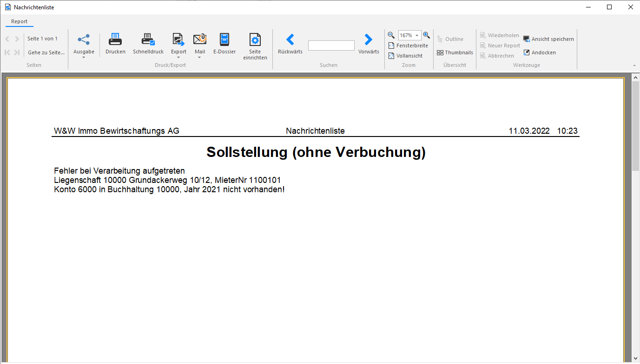This screenshot has height=364, width=640.
Task: Click Andocken to dock the window
Action: coord(540,52)
